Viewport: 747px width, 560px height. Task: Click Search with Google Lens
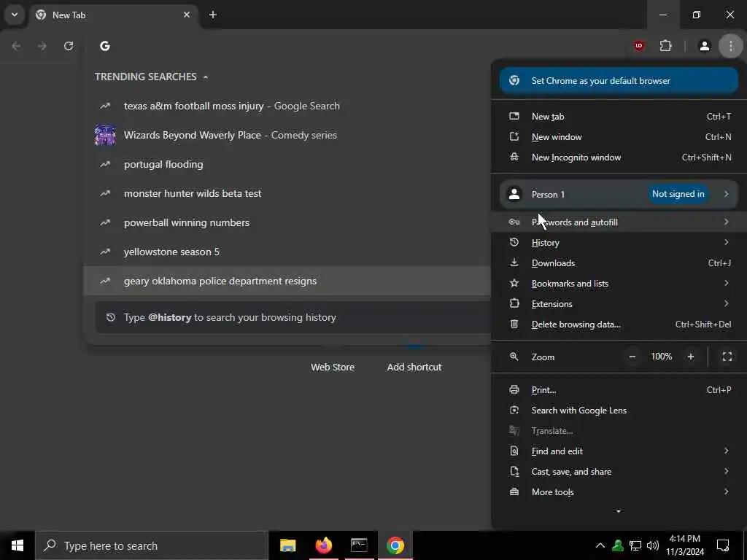619,411
